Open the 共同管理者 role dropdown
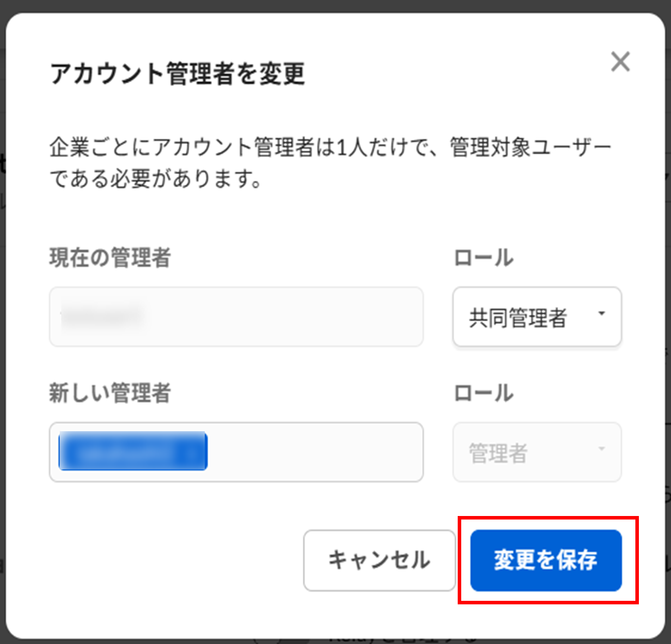 tap(536, 317)
